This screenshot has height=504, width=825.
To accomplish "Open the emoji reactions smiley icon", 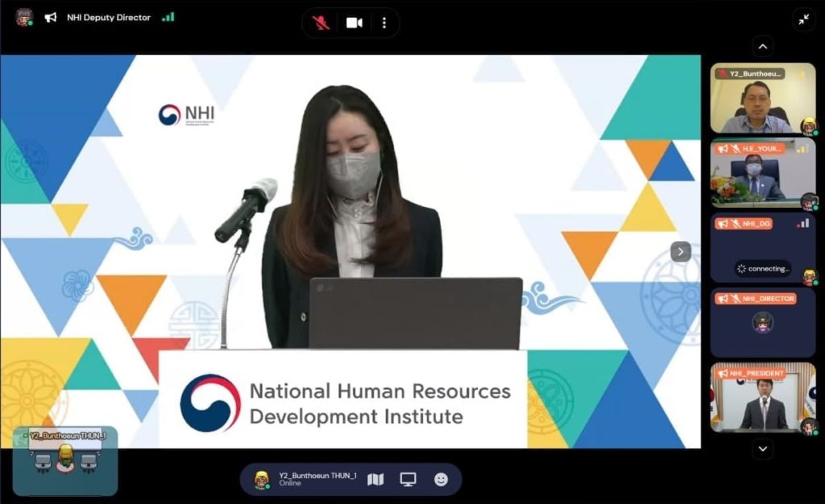I will point(441,479).
